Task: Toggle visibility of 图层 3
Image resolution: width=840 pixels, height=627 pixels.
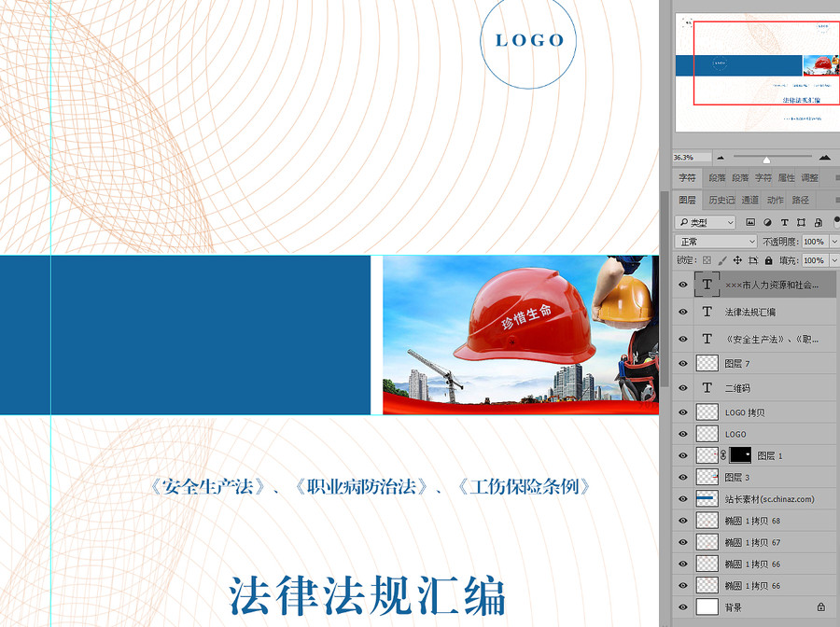Action: [683, 477]
